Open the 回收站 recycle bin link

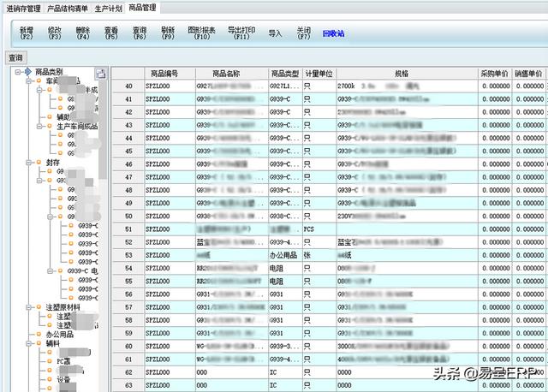pos(333,33)
